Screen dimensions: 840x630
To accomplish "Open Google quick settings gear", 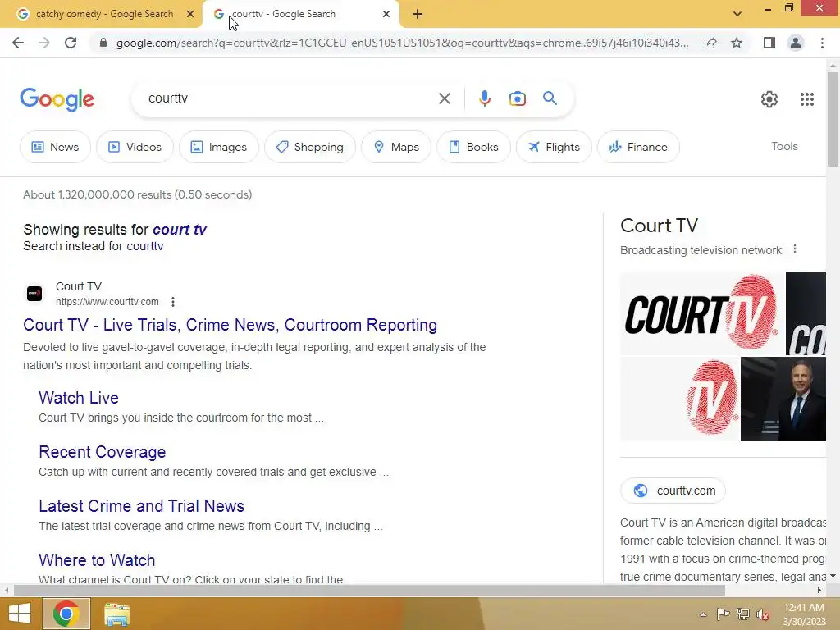I will (x=769, y=99).
